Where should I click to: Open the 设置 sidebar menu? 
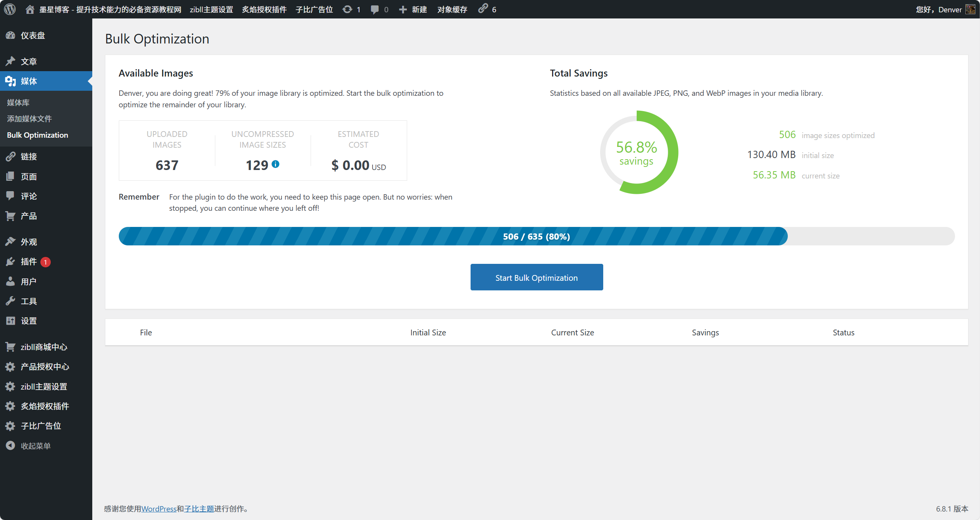click(x=29, y=321)
